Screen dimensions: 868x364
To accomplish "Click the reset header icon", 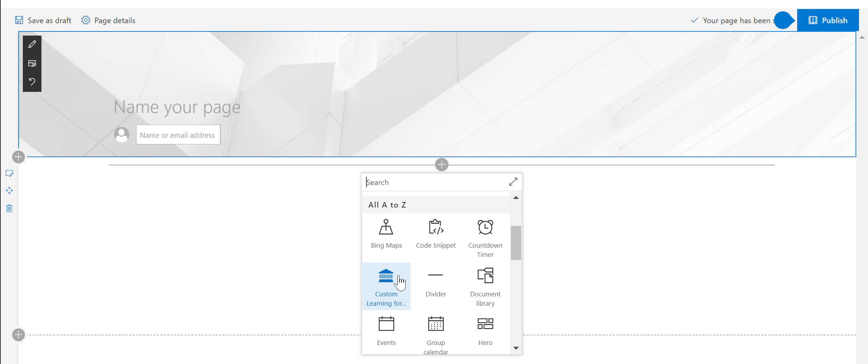I will 32,82.
